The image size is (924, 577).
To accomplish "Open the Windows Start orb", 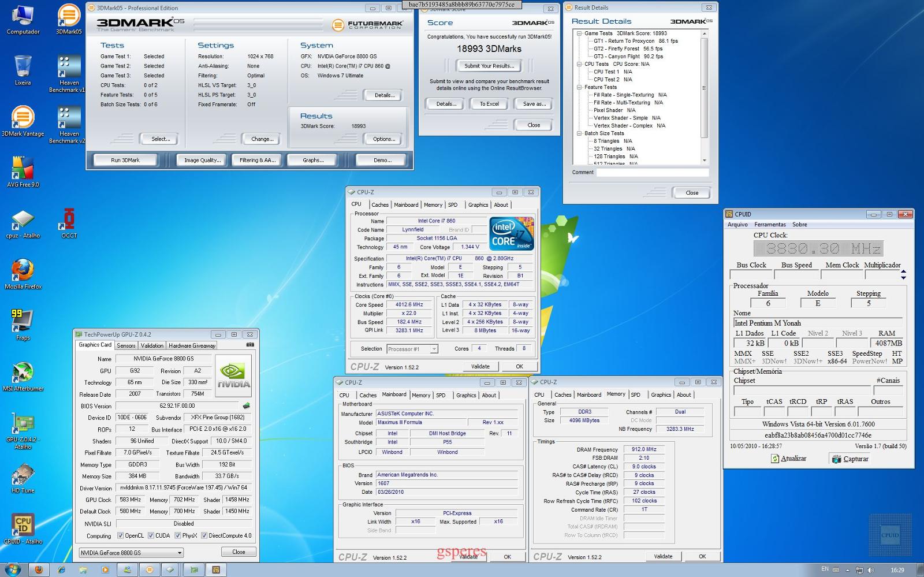I will point(12,569).
